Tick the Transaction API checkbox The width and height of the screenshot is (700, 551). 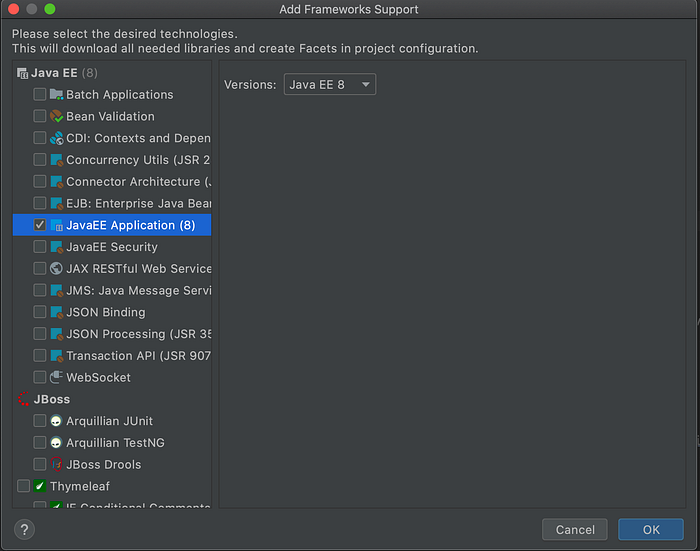tap(40, 356)
